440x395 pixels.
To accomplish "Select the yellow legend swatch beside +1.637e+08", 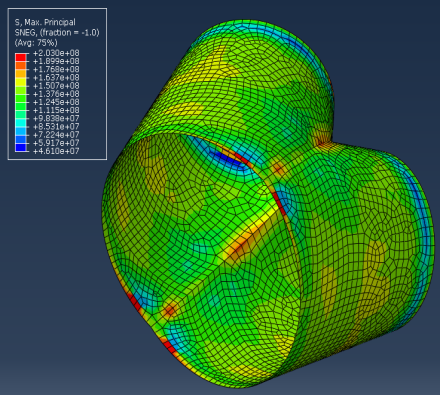I will (x=21, y=82).
